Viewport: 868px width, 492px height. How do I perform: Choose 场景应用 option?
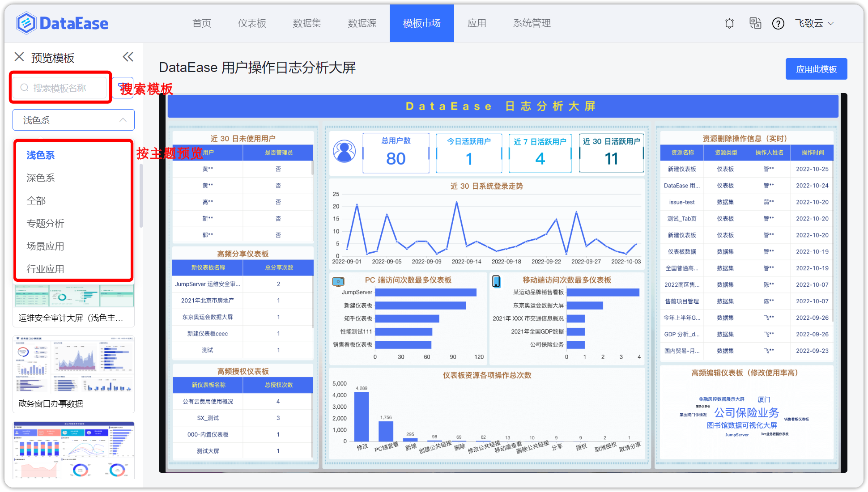coord(74,246)
